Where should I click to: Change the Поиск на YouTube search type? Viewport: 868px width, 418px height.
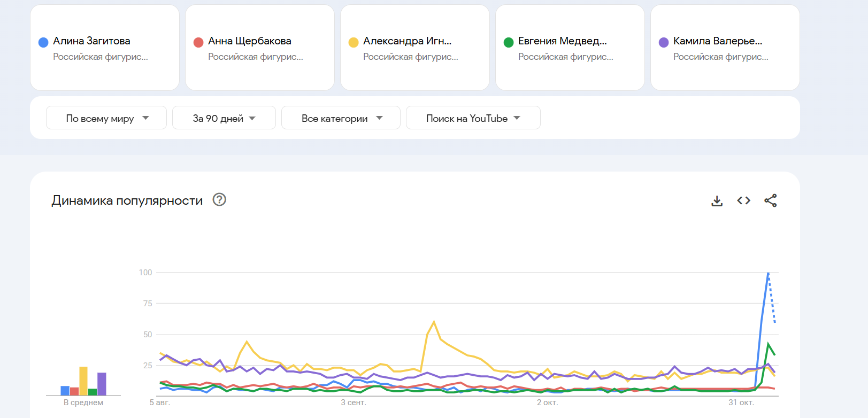pos(473,118)
